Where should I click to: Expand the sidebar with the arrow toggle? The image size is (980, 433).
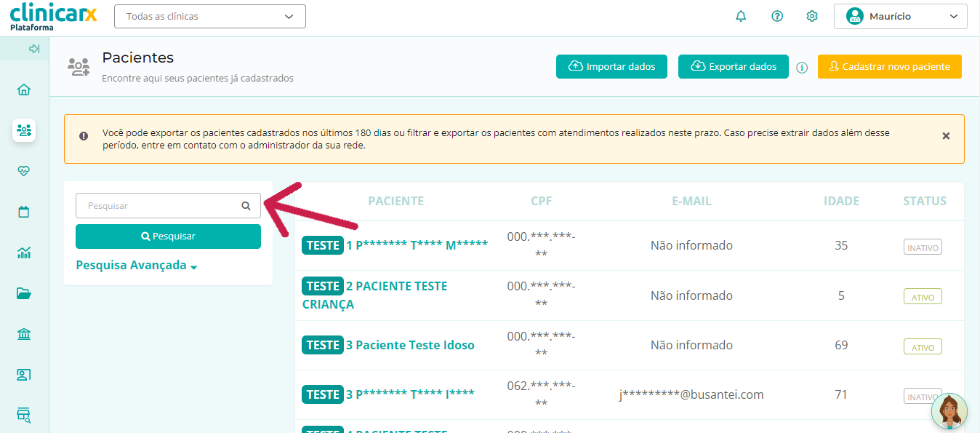pyautogui.click(x=33, y=49)
